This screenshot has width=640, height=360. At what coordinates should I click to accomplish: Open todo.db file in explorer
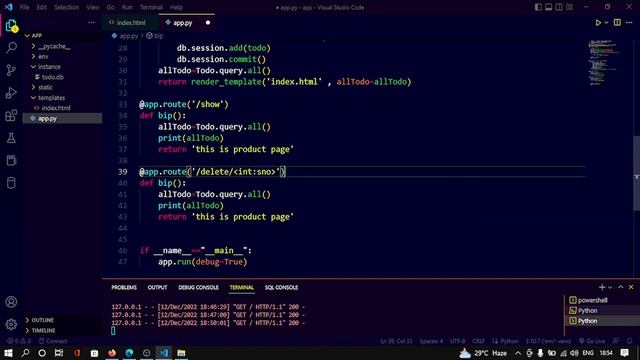coord(52,77)
